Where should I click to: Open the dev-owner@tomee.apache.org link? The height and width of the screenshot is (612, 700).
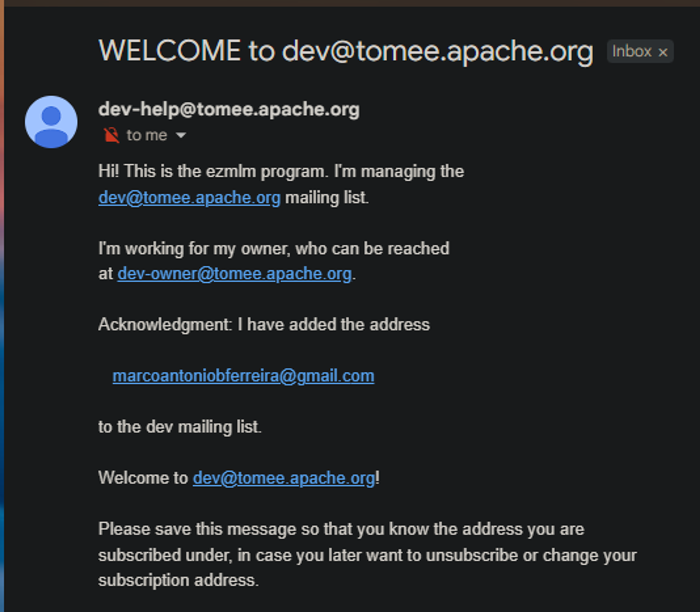click(234, 274)
